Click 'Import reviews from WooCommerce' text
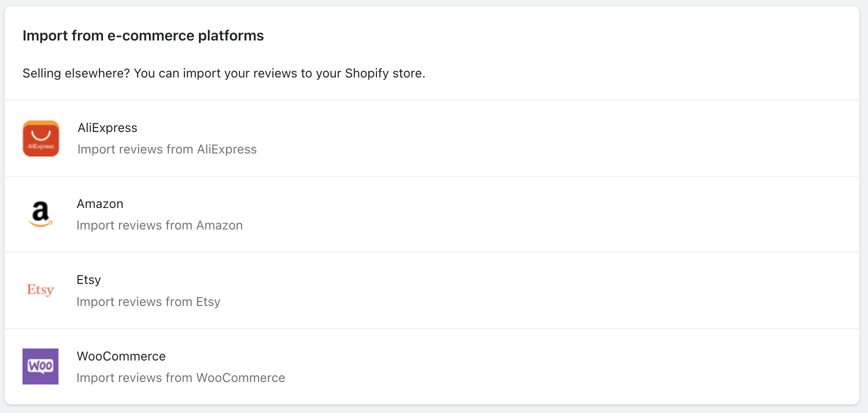 point(180,378)
